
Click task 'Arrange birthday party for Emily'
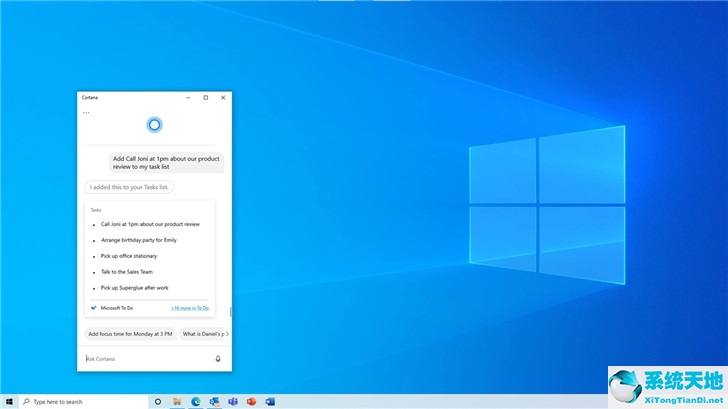139,240
